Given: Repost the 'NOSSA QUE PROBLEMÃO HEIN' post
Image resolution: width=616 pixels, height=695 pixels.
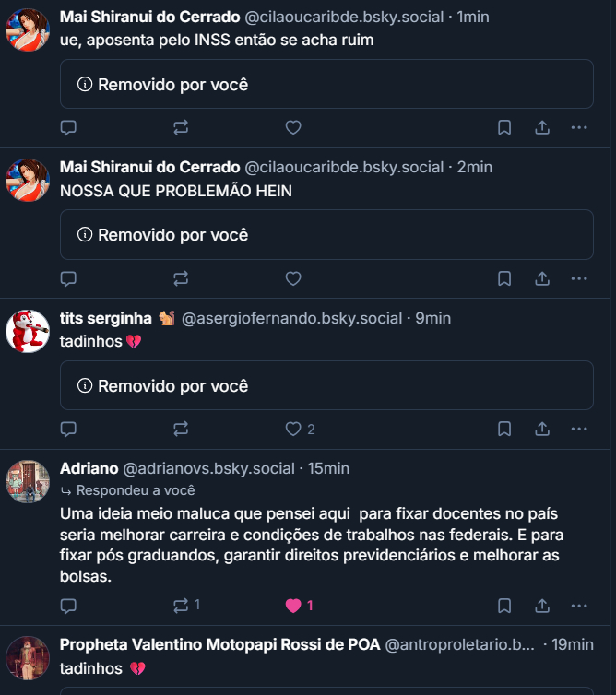Looking at the screenshot, I should pos(181,278).
